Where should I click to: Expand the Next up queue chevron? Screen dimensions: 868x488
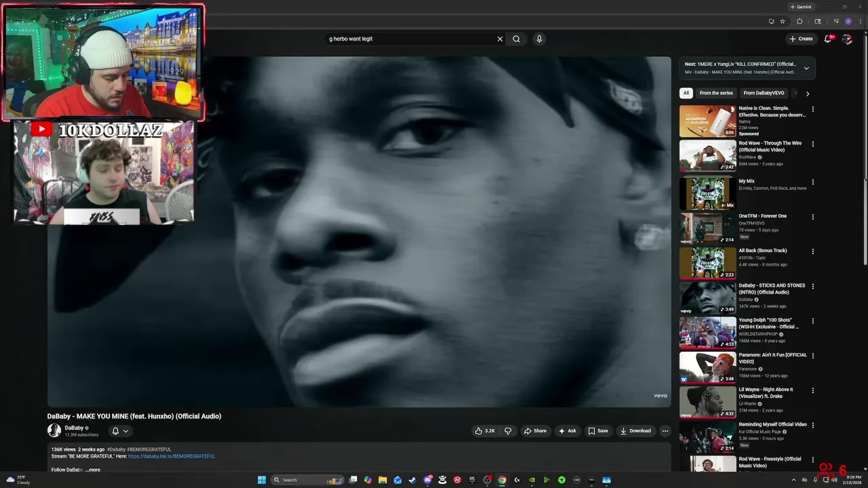point(806,68)
